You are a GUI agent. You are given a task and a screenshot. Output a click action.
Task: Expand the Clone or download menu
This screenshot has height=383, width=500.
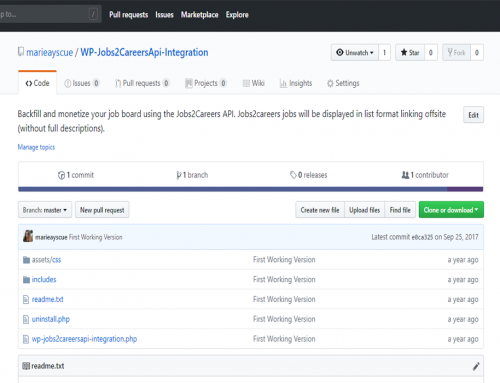pos(451,210)
